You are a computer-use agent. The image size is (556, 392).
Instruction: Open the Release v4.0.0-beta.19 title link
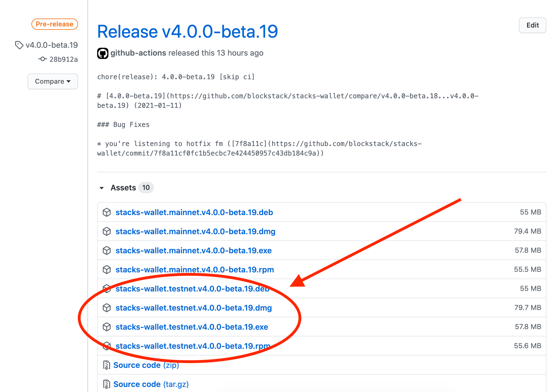coord(187,31)
